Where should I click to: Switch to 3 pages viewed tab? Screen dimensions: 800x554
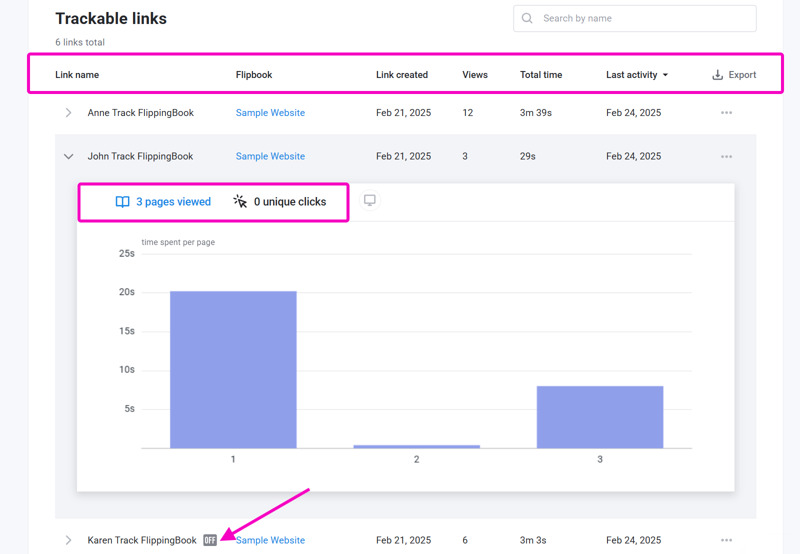tap(172, 202)
